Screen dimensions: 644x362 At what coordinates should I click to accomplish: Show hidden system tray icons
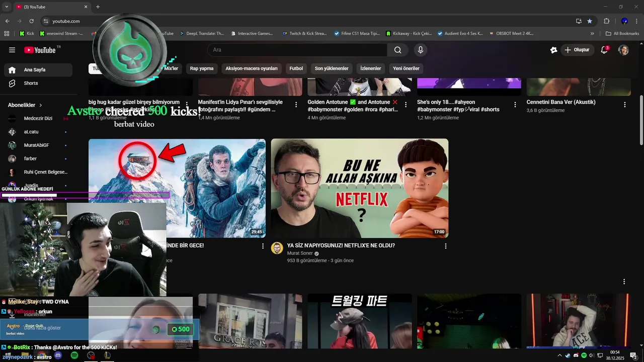point(559,355)
